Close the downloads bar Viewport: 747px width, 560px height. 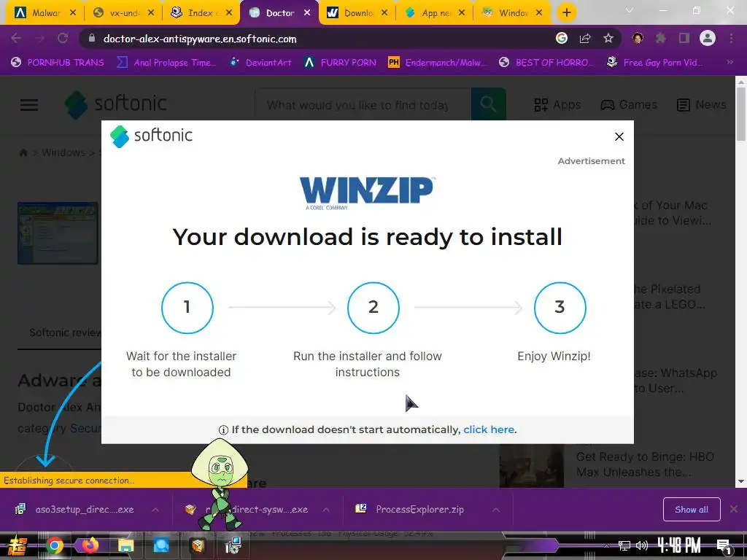pyautogui.click(x=734, y=510)
